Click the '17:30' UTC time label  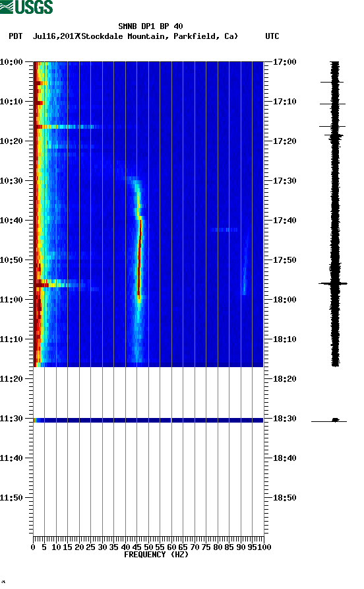(284, 181)
